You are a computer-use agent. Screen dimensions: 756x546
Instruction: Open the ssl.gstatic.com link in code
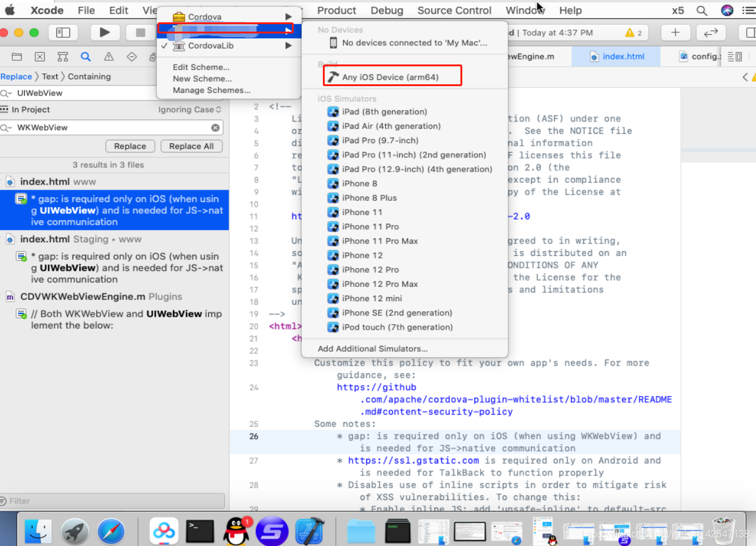[413, 460]
